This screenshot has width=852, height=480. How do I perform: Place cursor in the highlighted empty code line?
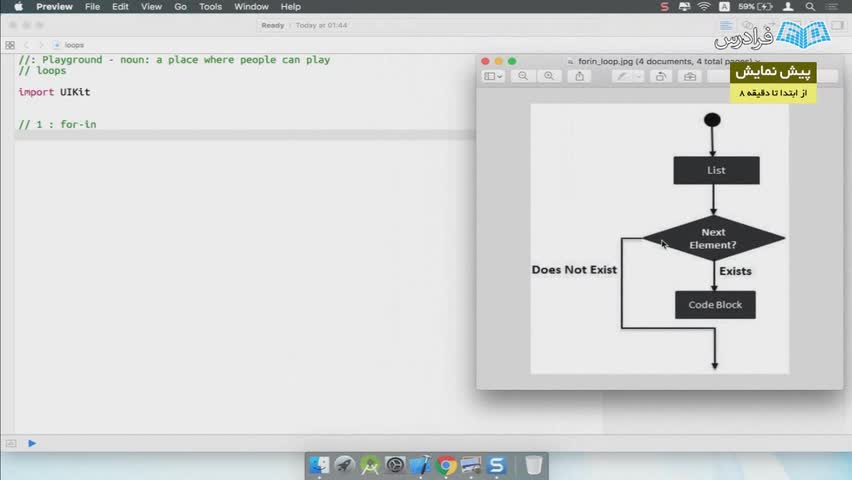245,135
